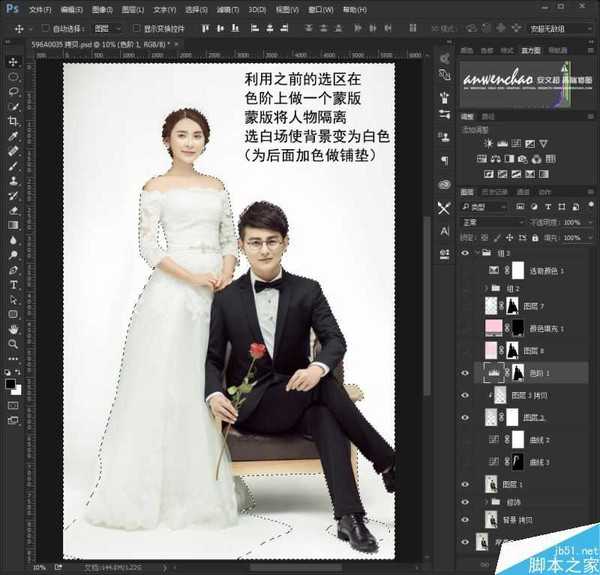Select the Zoom tool
This screenshot has width=600, height=575.
14,343
